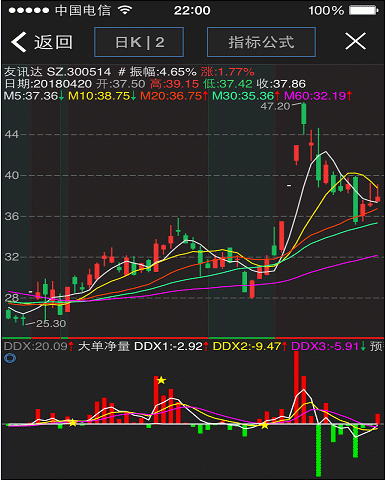Tap the yellow star at DDX crossover right
Image resolution: width=385 pixels, height=480 pixels.
pos(264,425)
